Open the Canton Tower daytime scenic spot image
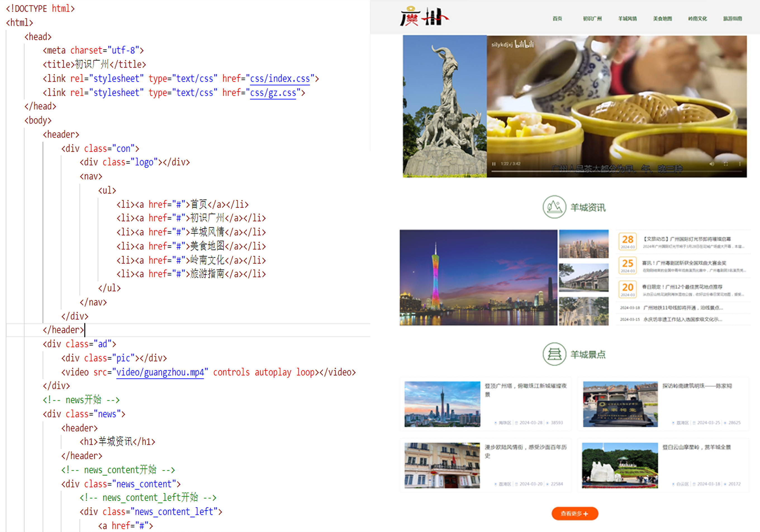This screenshot has height=532, width=760. point(442,404)
